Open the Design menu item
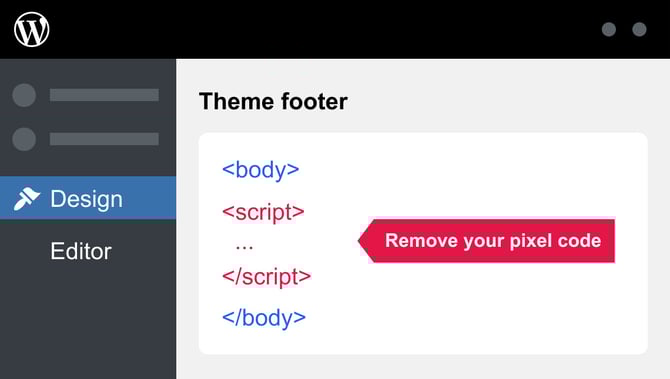This screenshot has height=379, width=670. click(88, 198)
